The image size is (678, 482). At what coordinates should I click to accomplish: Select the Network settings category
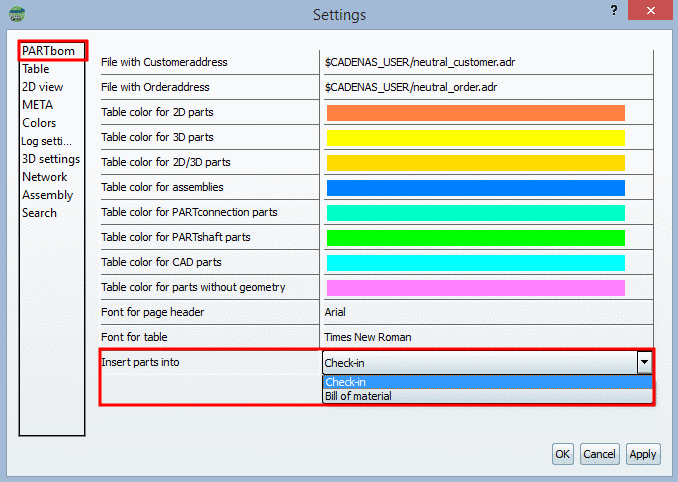(x=45, y=177)
